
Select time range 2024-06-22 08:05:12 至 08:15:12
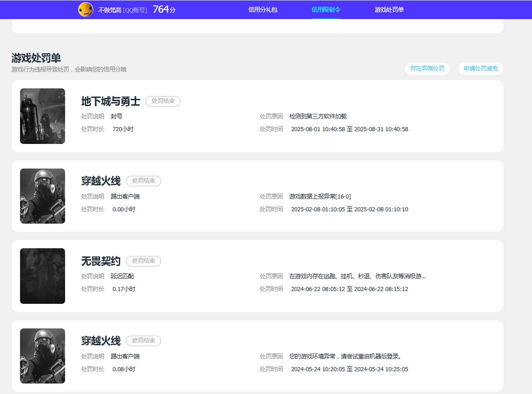click(x=350, y=289)
